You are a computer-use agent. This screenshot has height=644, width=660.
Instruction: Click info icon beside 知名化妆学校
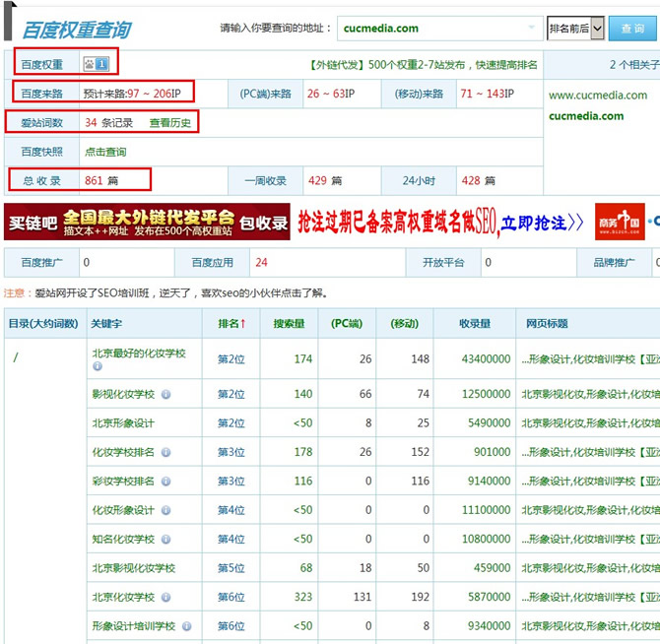point(165,539)
